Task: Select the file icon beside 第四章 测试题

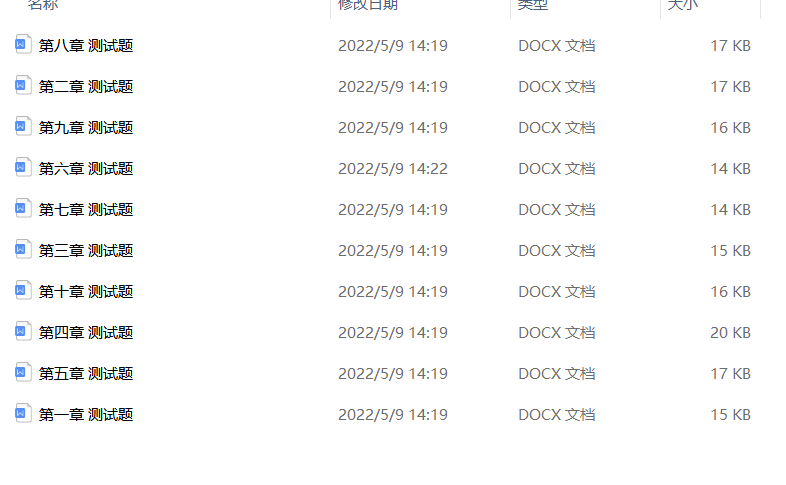Action: tap(24, 331)
